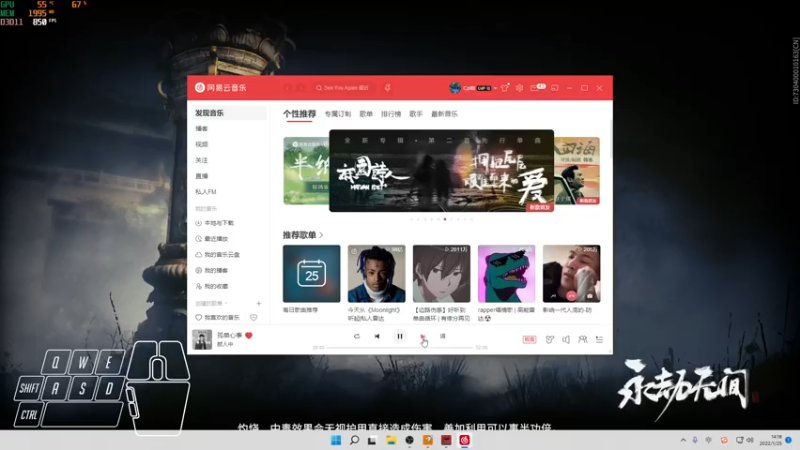Click the search box in the header
The height and width of the screenshot is (450, 800).
[x=343, y=88]
